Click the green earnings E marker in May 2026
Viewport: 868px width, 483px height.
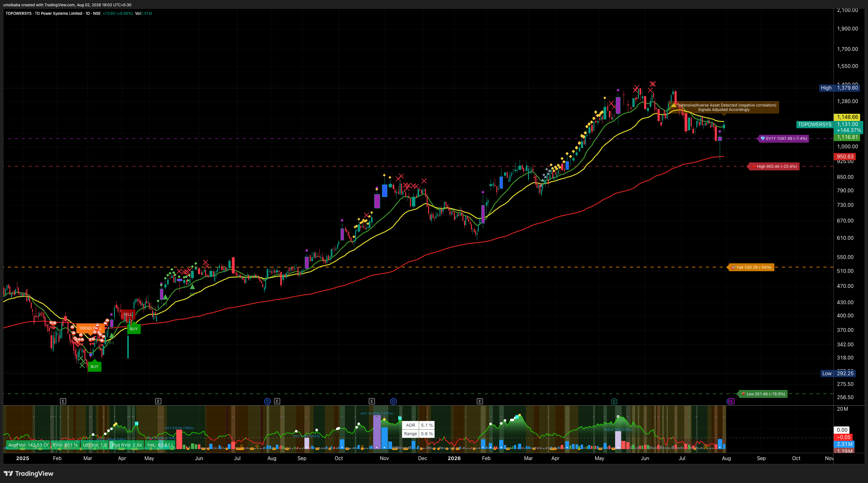click(x=614, y=401)
